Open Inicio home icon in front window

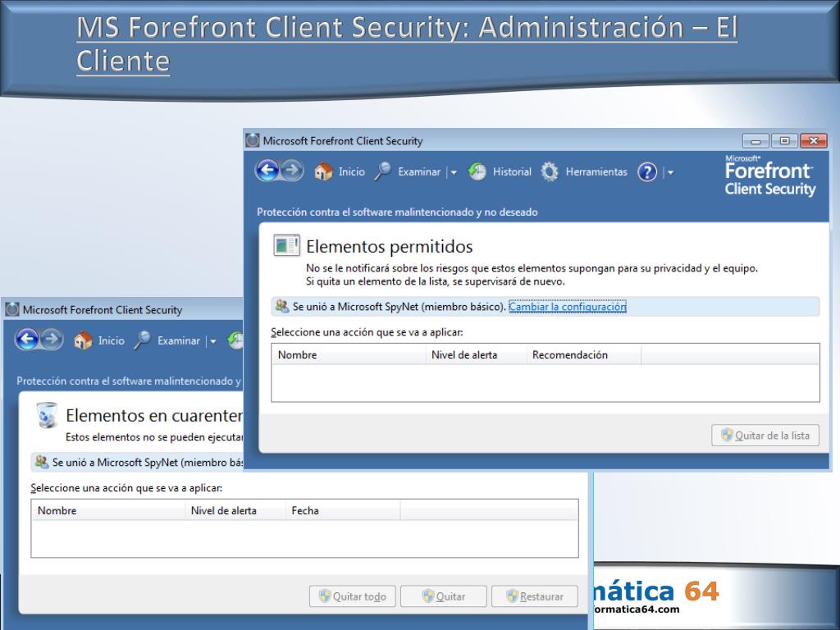tap(323, 171)
